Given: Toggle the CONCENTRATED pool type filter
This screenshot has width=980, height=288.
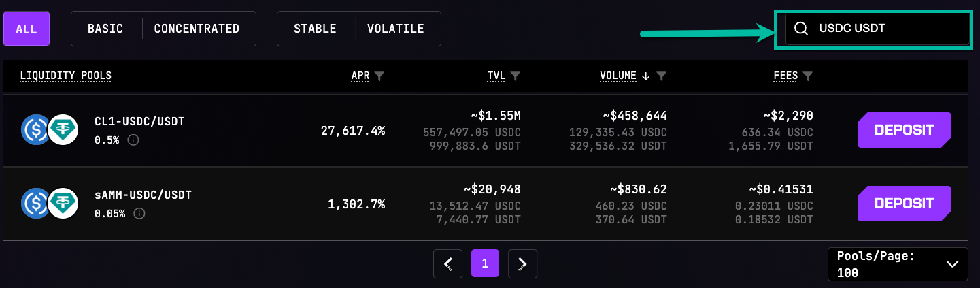Looking at the screenshot, I should click(x=197, y=29).
